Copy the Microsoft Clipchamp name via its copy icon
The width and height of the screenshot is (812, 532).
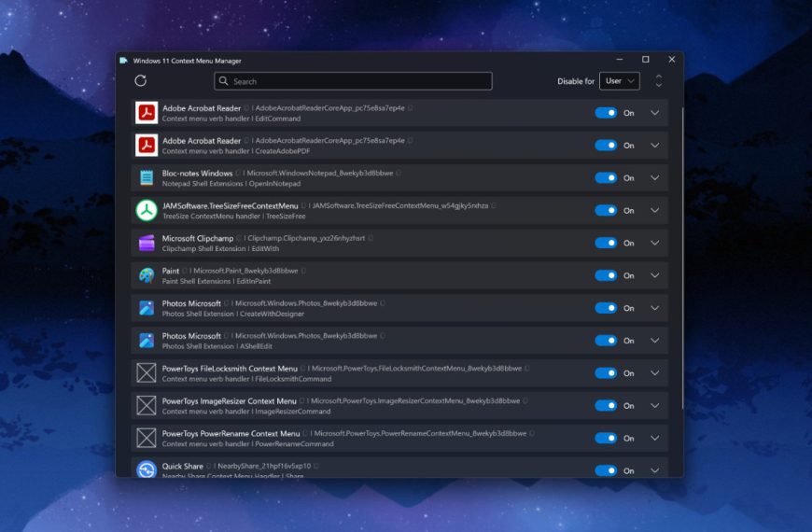pos(239,238)
